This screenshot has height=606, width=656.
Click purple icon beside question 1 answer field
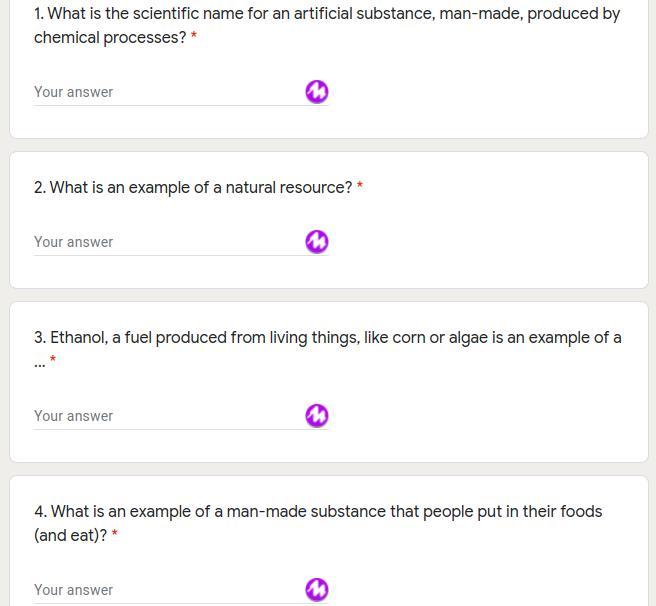click(316, 92)
